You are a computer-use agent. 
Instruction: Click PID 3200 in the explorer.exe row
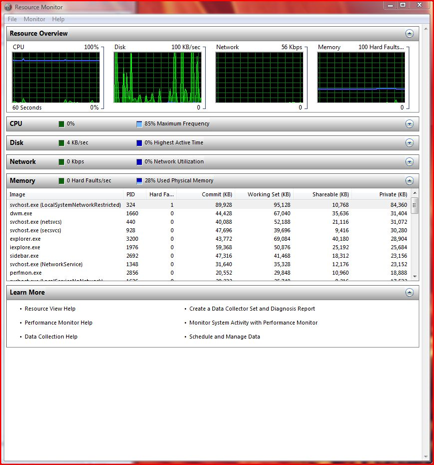coord(132,239)
